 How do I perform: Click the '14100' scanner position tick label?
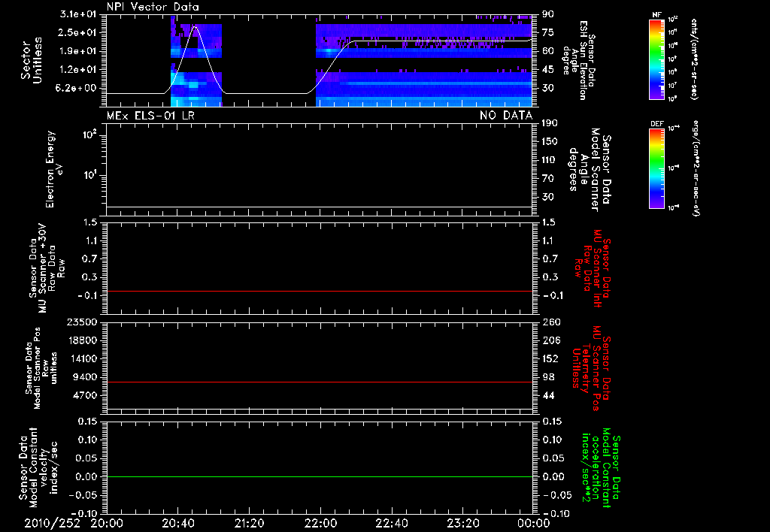[82, 358]
